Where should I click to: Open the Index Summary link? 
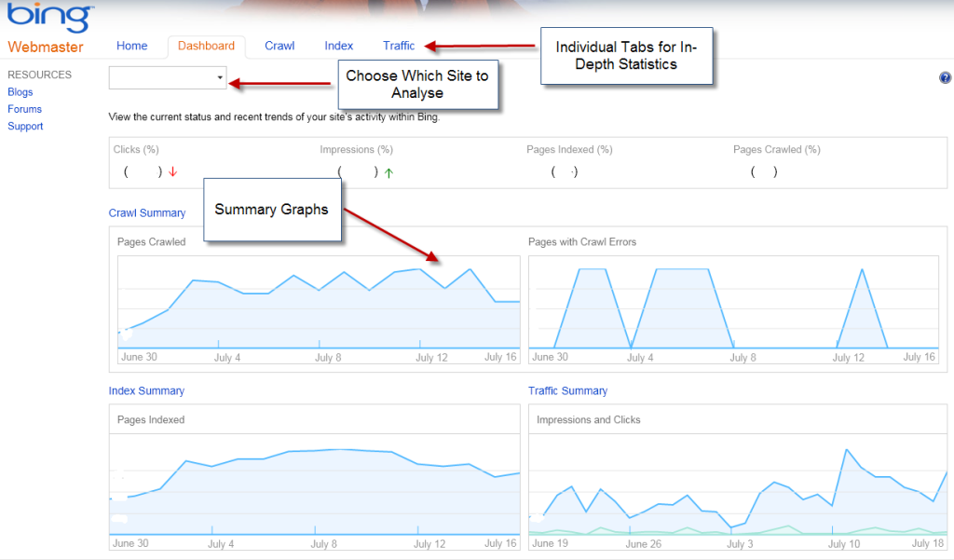tap(146, 390)
